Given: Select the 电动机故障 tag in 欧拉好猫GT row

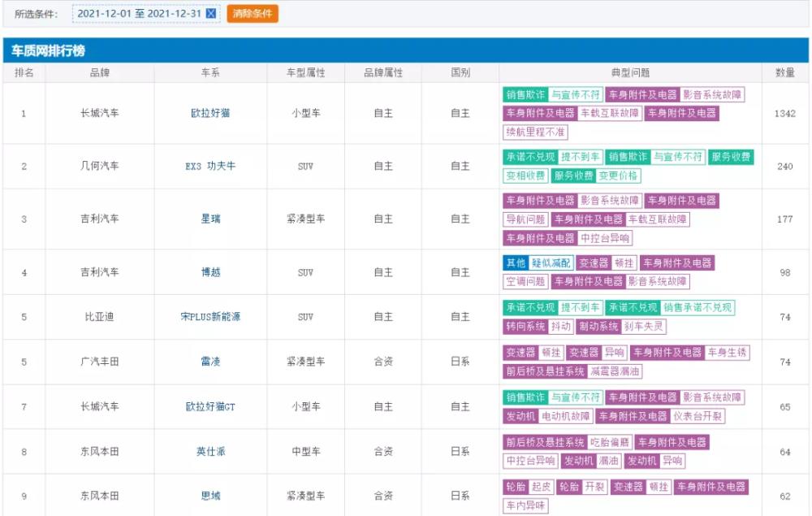Looking at the screenshot, I should (565, 416).
